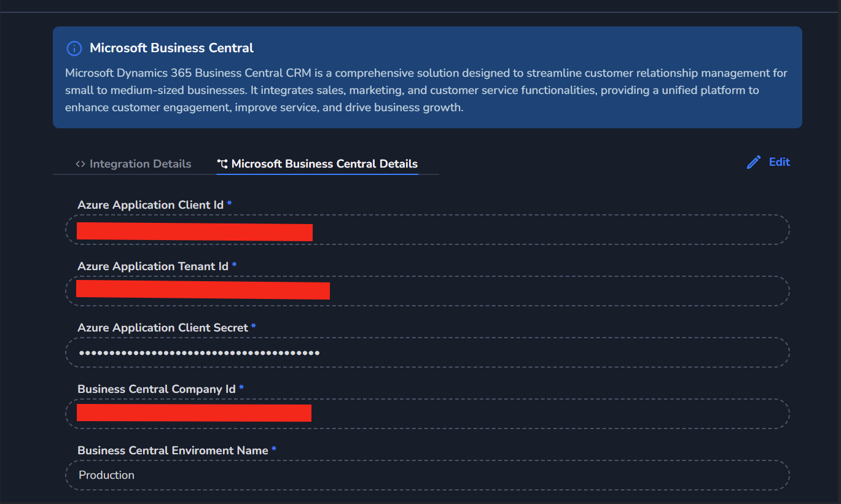Image resolution: width=841 pixels, height=504 pixels.
Task: Focus the Azure Application Client Id field
Action: tap(428, 230)
